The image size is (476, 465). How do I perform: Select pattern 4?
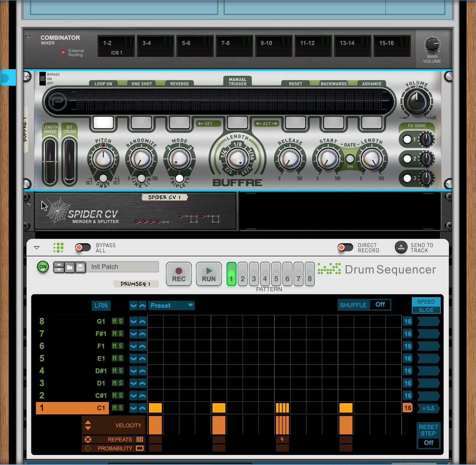pos(265,274)
